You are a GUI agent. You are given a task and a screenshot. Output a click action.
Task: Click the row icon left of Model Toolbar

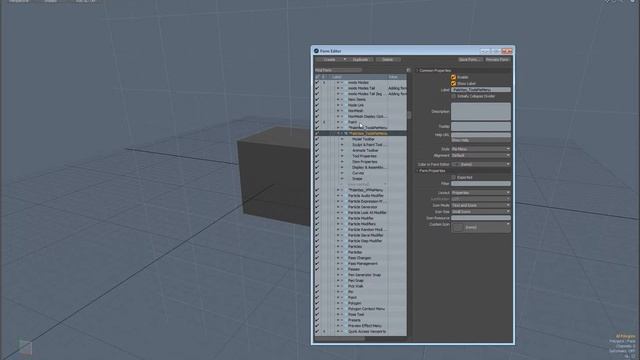pyautogui.click(x=342, y=139)
